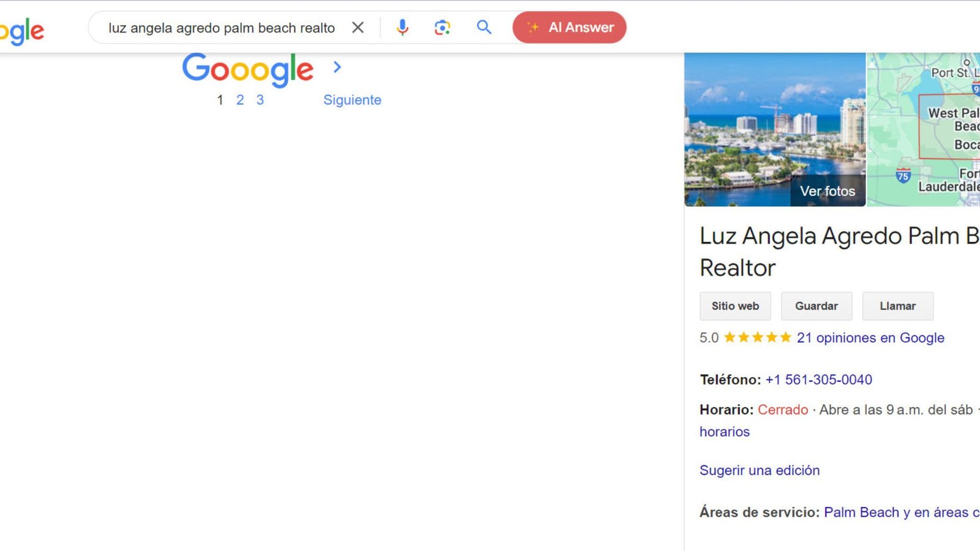The width and height of the screenshot is (980, 551).
Task: Click Llamar to call the realtor
Action: coord(897,306)
